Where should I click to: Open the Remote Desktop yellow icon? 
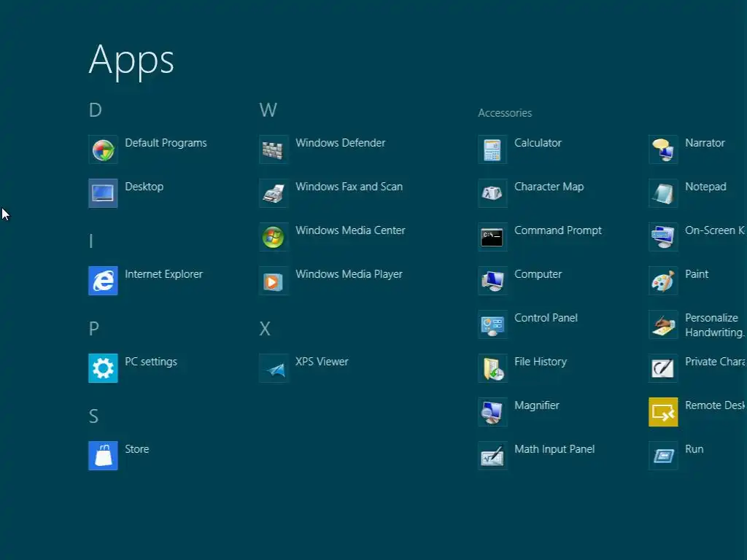663,412
